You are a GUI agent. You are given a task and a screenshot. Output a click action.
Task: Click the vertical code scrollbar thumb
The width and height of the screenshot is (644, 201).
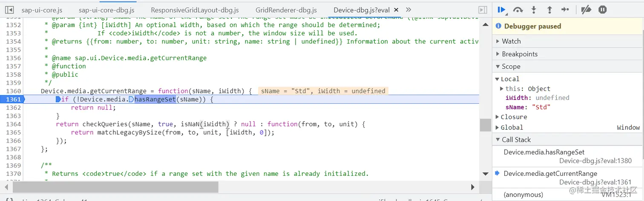tap(485, 125)
